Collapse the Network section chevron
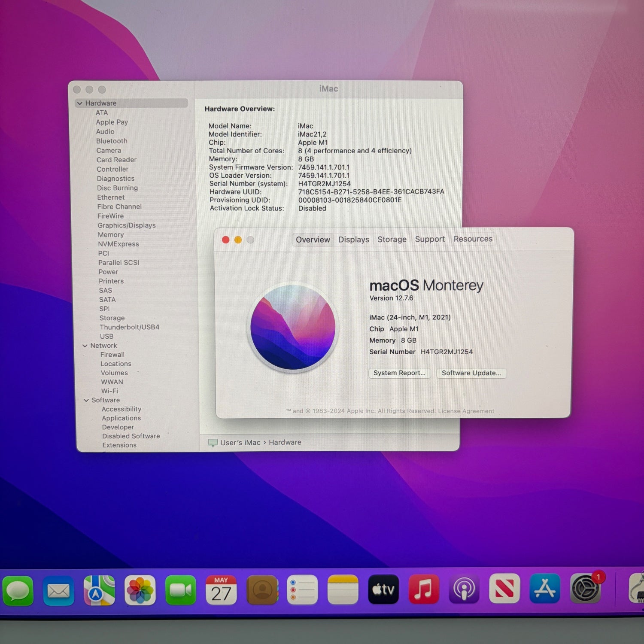644x644 pixels. pos(85,346)
